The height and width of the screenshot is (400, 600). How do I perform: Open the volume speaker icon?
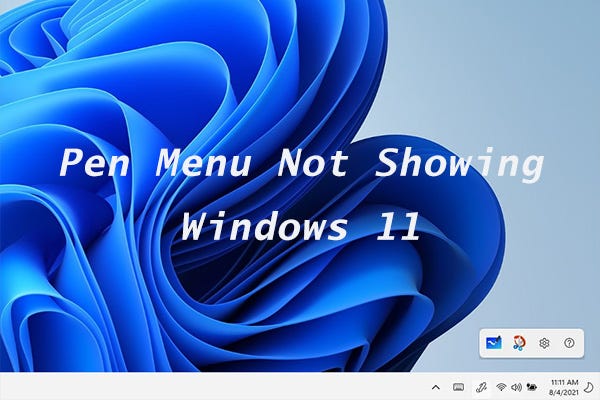(516, 387)
